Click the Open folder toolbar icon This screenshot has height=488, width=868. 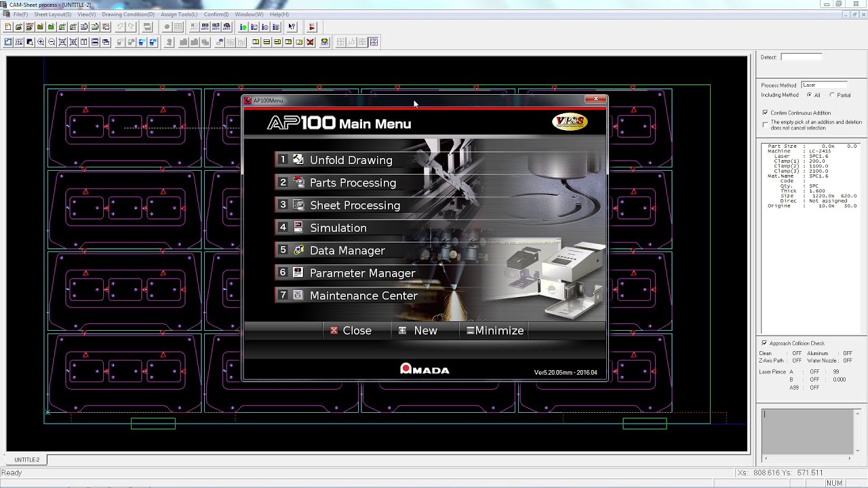[x=19, y=27]
